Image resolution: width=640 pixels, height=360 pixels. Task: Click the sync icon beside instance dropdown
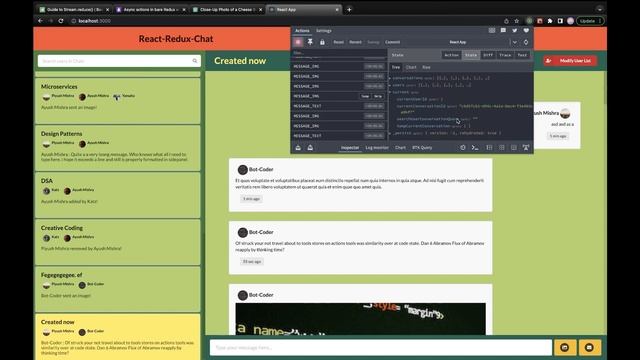tap(526, 42)
